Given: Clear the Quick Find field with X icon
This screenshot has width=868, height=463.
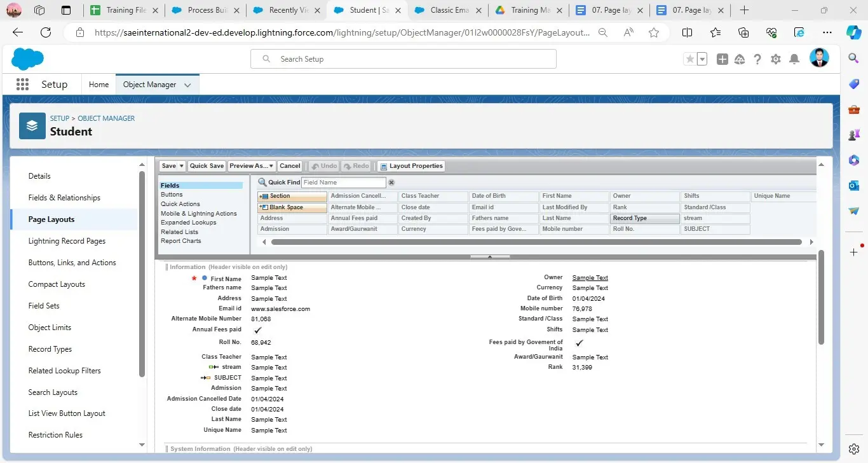Looking at the screenshot, I should [391, 183].
